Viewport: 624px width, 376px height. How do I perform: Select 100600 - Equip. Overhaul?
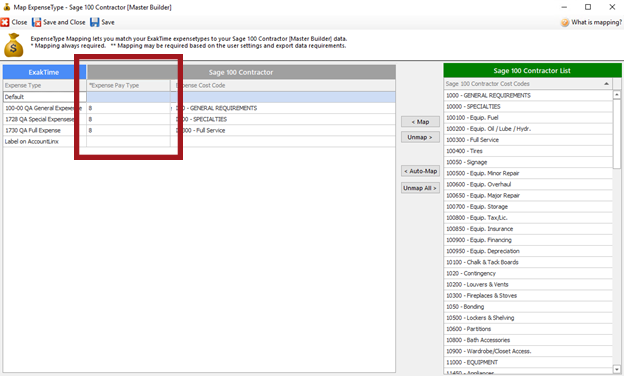click(x=528, y=185)
